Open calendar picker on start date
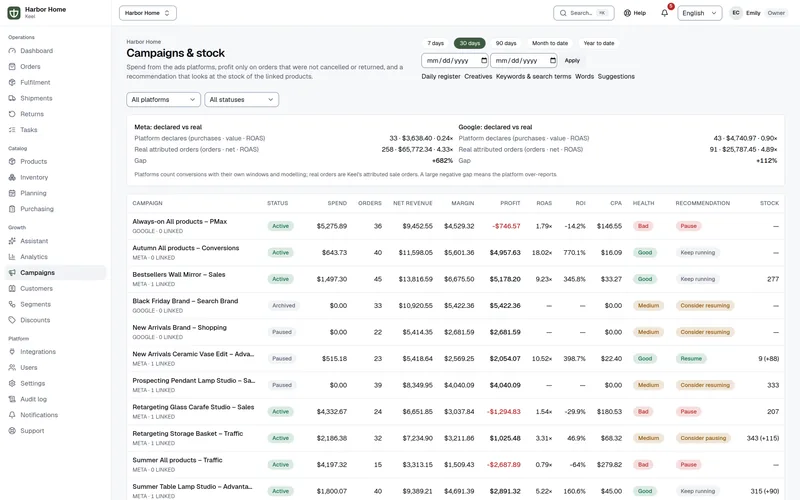Screen dimensions: 800x500 point(484,60)
